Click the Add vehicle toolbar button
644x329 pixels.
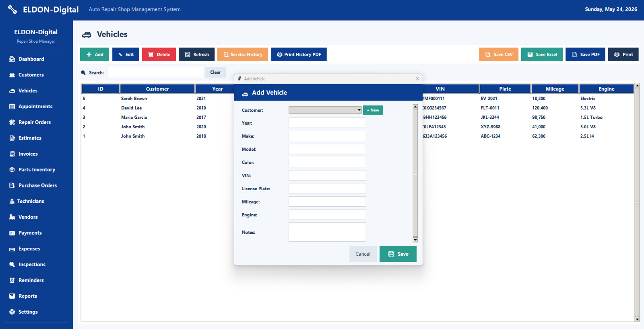(95, 55)
